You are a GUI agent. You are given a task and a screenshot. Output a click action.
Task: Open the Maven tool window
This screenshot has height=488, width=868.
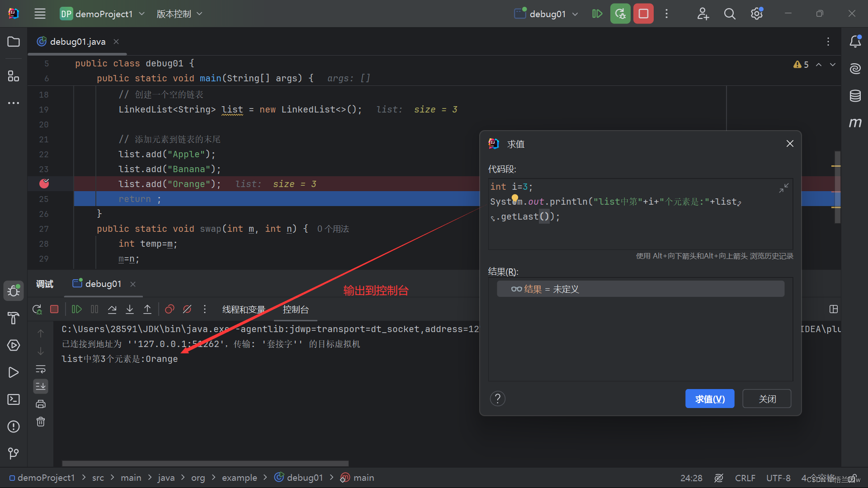855,123
